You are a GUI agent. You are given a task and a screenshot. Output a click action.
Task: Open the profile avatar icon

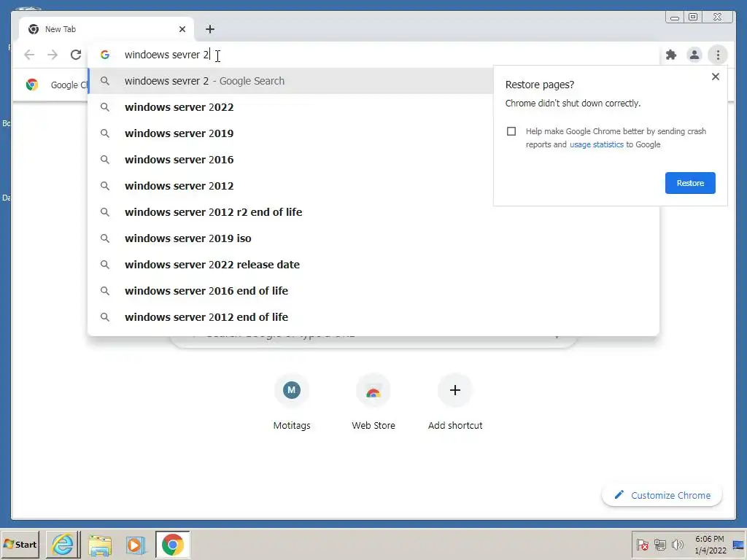(x=694, y=55)
